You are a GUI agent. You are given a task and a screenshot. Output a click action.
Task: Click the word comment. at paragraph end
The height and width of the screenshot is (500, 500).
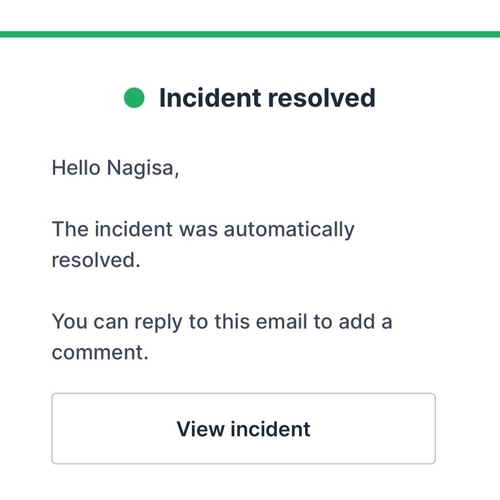click(100, 352)
